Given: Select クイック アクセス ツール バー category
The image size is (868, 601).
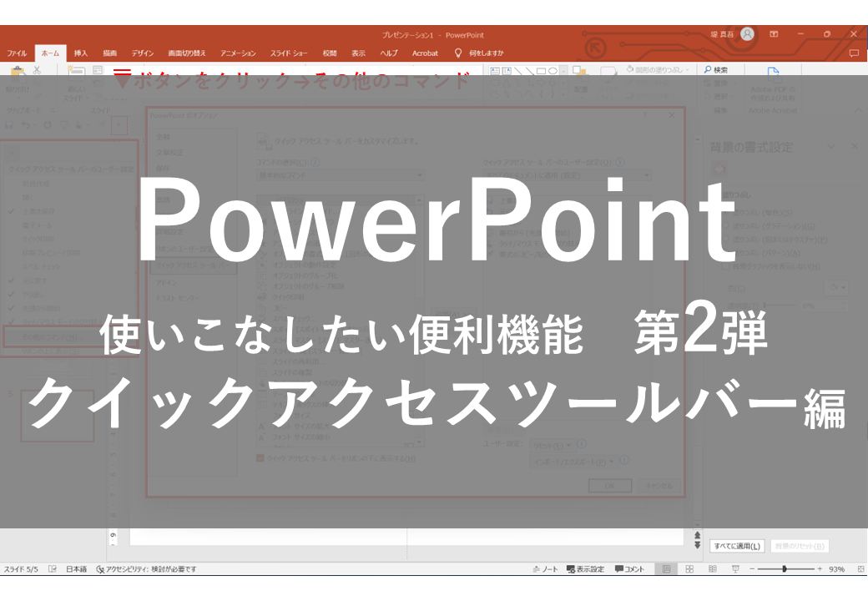Looking at the screenshot, I should click(194, 265).
